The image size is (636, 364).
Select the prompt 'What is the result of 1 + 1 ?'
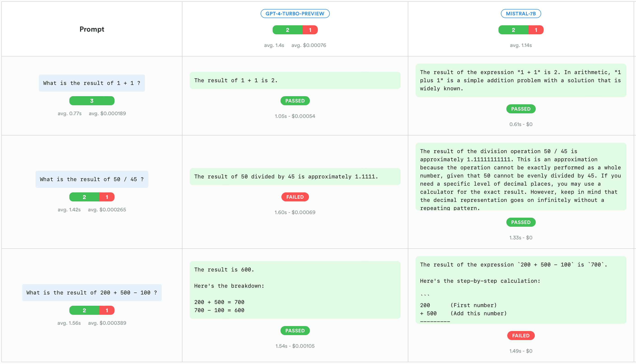tap(92, 83)
